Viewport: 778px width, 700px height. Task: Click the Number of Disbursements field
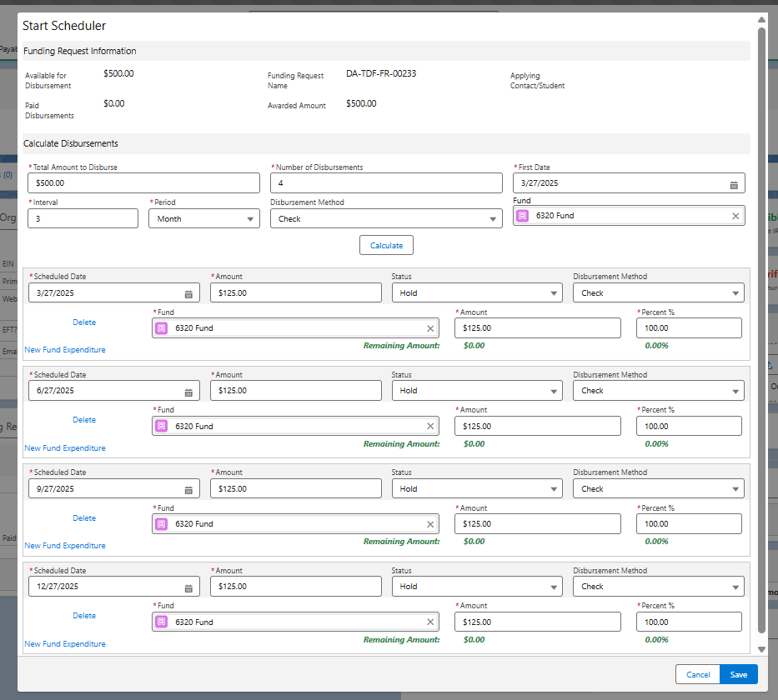[x=386, y=183]
